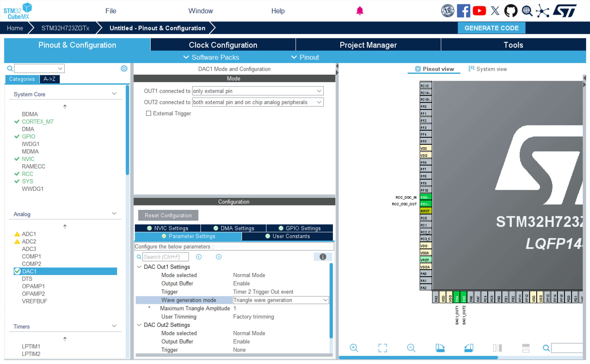
Task: Click the parameter info icon
Action: coord(323,257)
